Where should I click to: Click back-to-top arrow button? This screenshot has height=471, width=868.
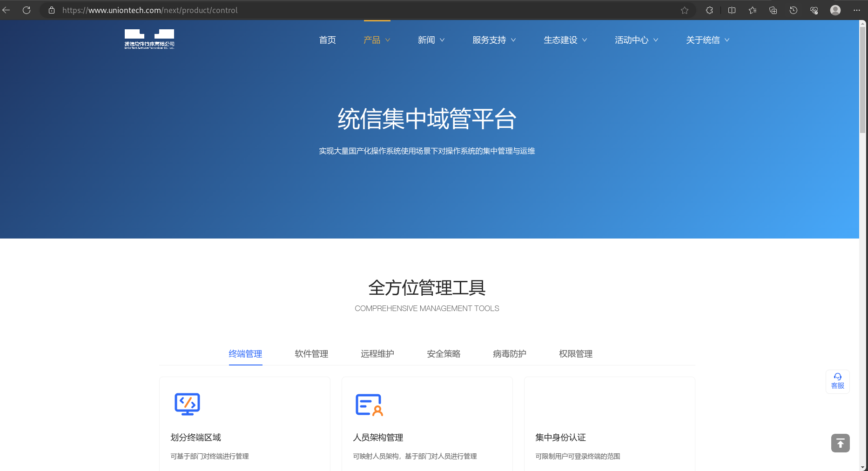pos(841,443)
